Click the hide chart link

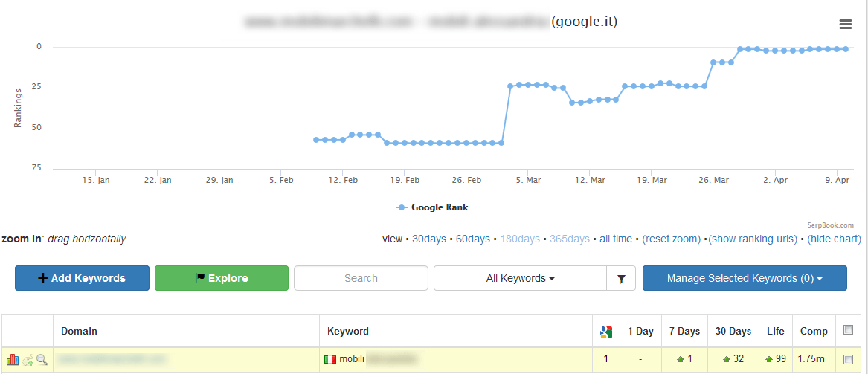pyautogui.click(x=835, y=239)
